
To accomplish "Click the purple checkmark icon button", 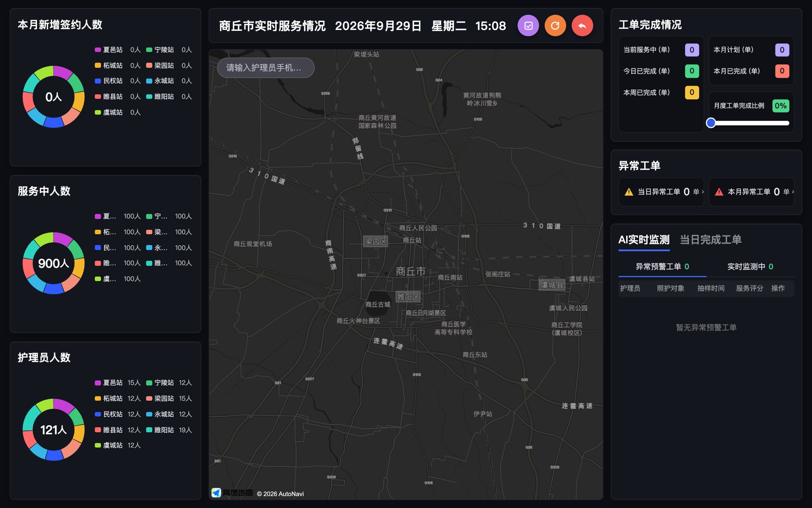I will tap(528, 26).
